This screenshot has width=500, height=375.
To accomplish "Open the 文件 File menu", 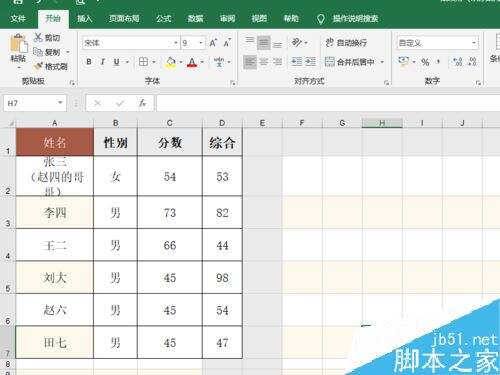I will tap(18, 19).
